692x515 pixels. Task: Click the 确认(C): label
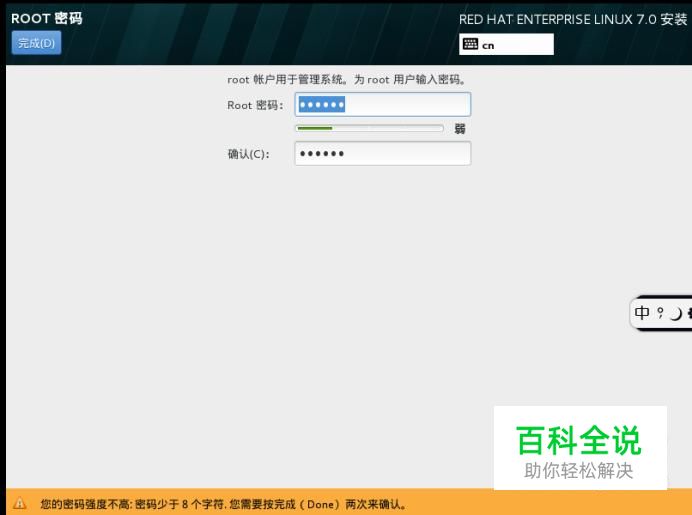pos(248,154)
